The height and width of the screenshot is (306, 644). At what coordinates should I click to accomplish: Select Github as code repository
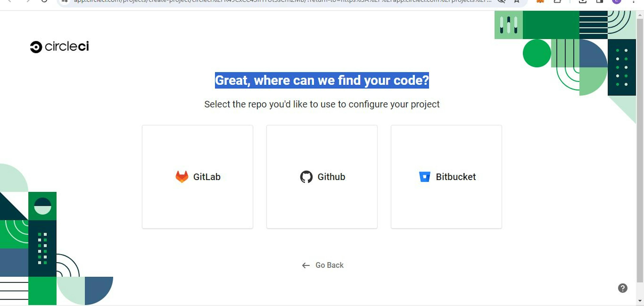[322, 177]
